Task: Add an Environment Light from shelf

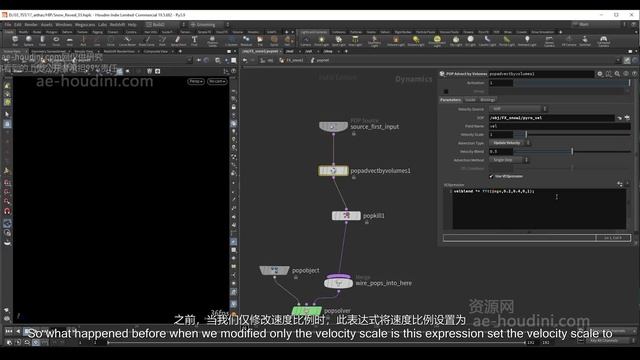Action: (x=437, y=41)
